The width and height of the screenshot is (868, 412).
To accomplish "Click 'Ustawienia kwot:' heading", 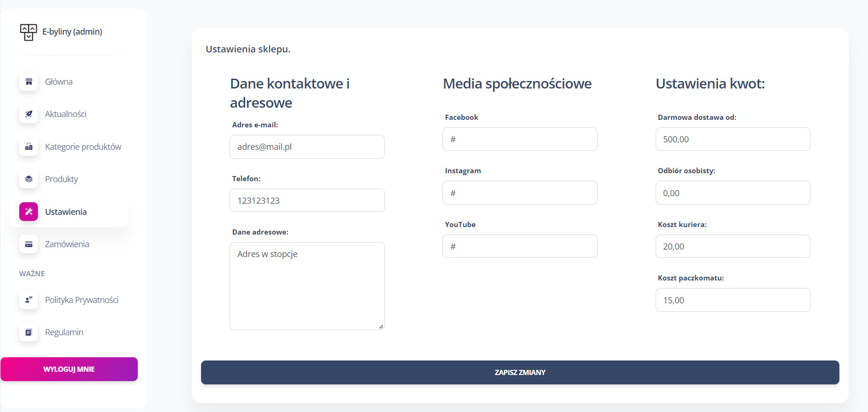I will pyautogui.click(x=710, y=84).
